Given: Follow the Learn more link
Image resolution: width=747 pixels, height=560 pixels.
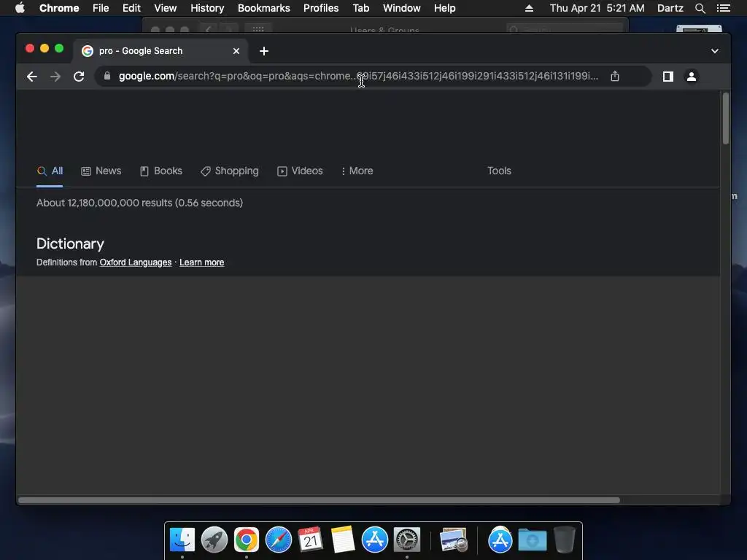Looking at the screenshot, I should click(201, 262).
